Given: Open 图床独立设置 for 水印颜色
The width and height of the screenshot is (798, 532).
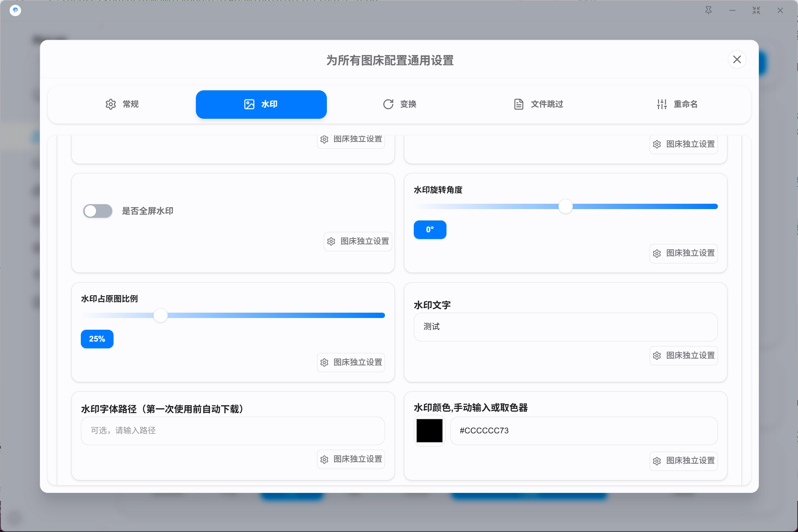Looking at the screenshot, I should (x=683, y=461).
